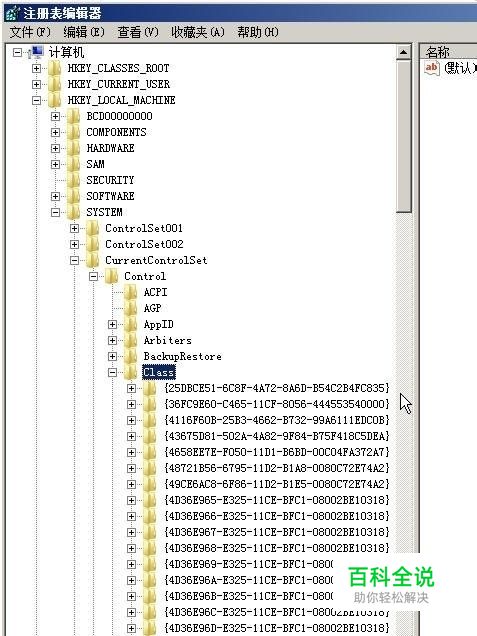Expand HKEY_CURRENT_USER node
This screenshot has width=477, height=636.
(37, 84)
